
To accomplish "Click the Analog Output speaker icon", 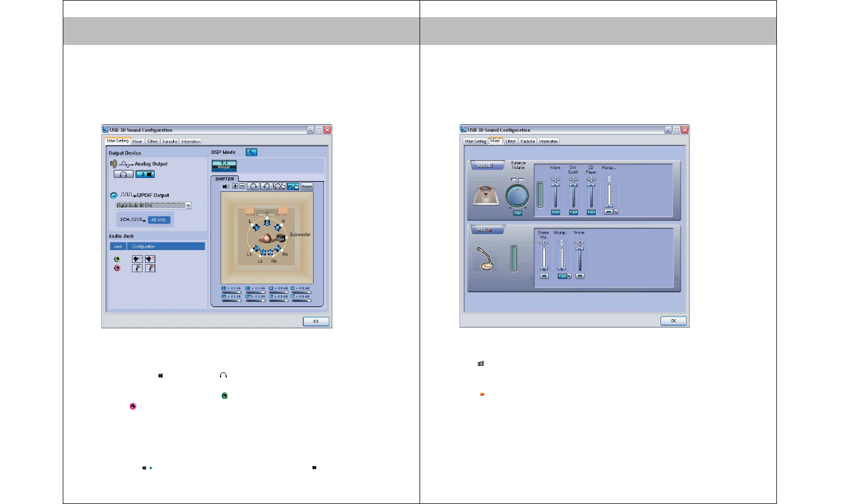I will [113, 163].
